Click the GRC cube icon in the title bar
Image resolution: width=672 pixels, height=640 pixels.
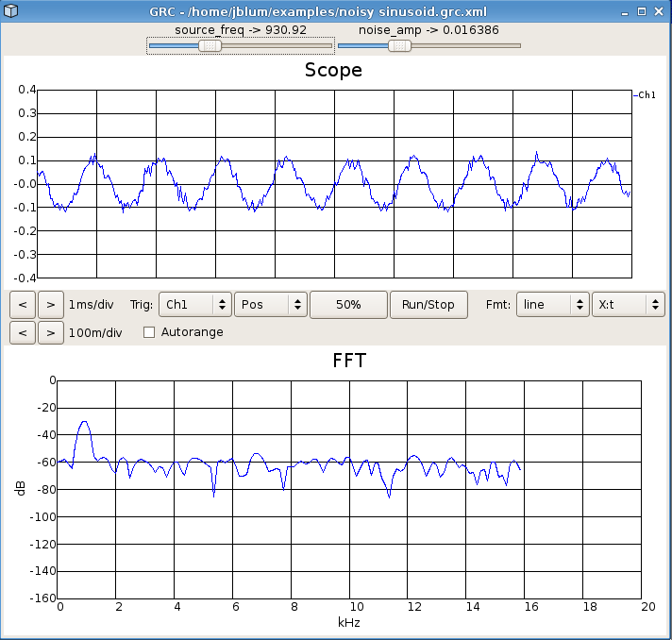(10, 10)
